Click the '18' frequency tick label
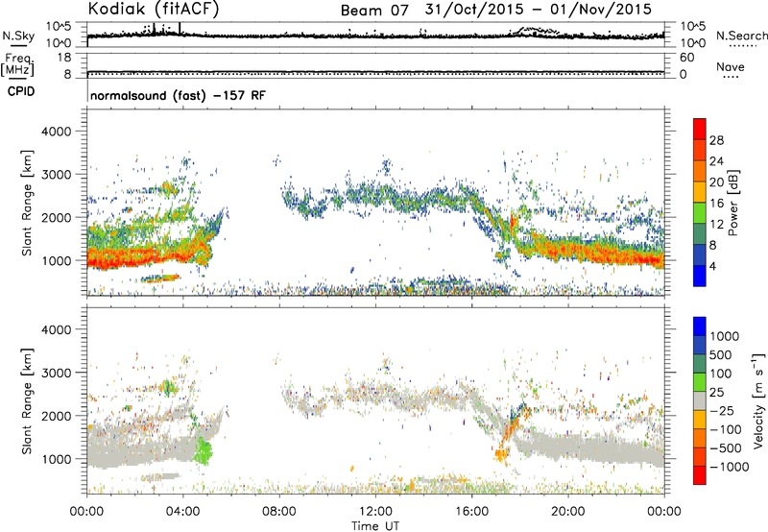768x532 pixels. [63, 58]
